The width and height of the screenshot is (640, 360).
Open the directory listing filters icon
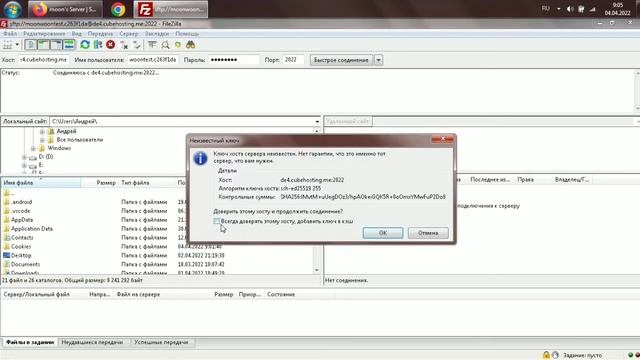[152, 45]
